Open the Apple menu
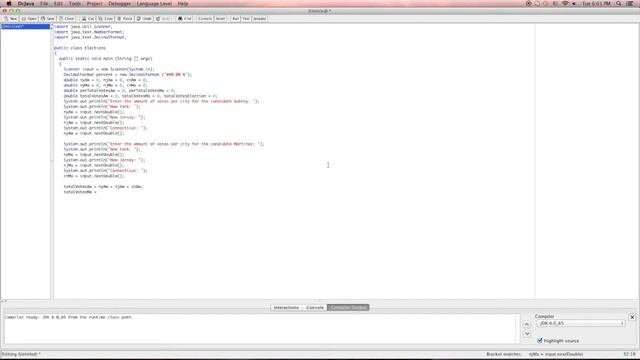The height and width of the screenshot is (360, 640). [x=9, y=3]
